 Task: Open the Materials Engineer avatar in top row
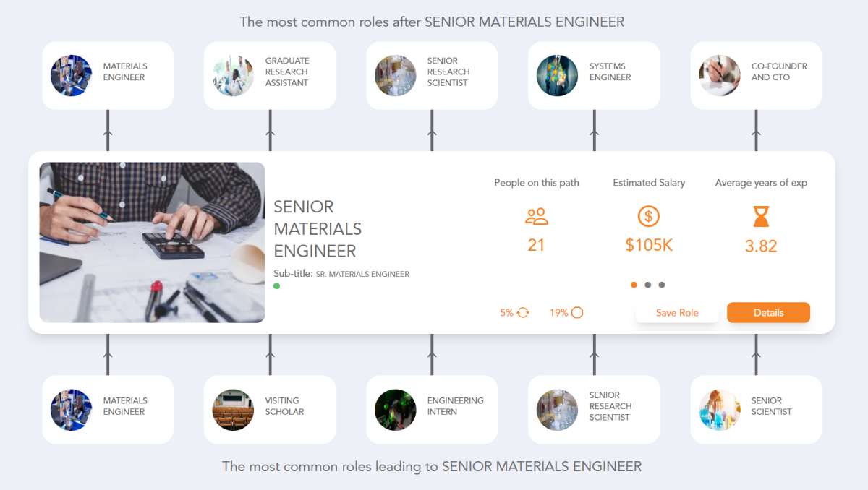[71, 75]
